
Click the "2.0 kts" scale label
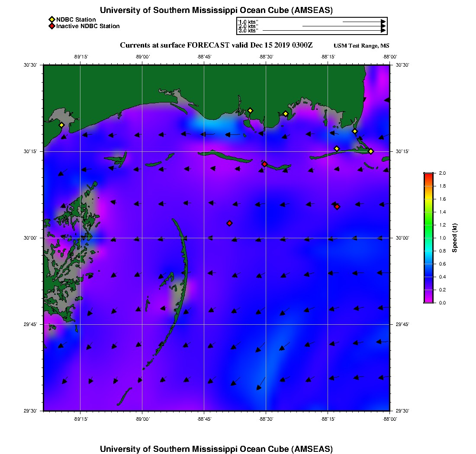pos(248,26)
